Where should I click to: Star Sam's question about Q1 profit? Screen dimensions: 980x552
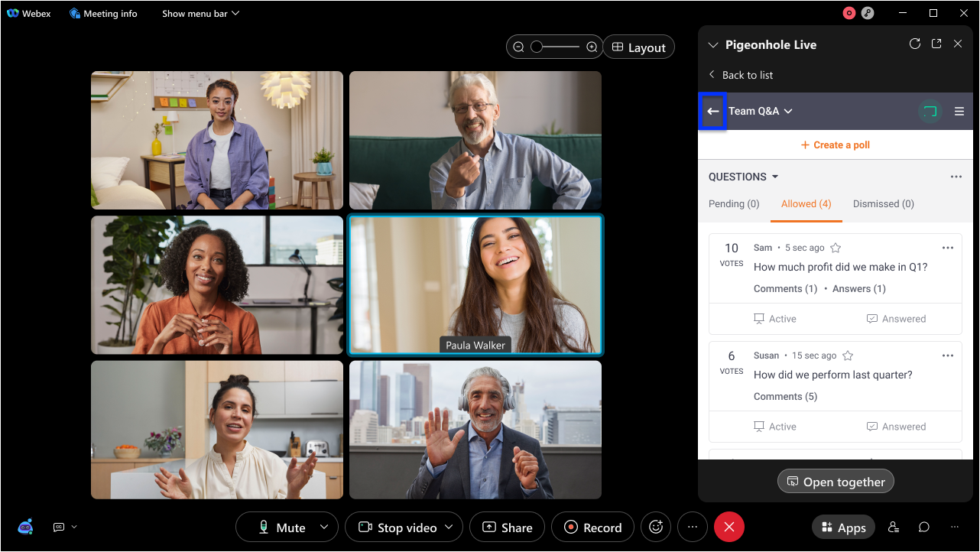pos(836,248)
